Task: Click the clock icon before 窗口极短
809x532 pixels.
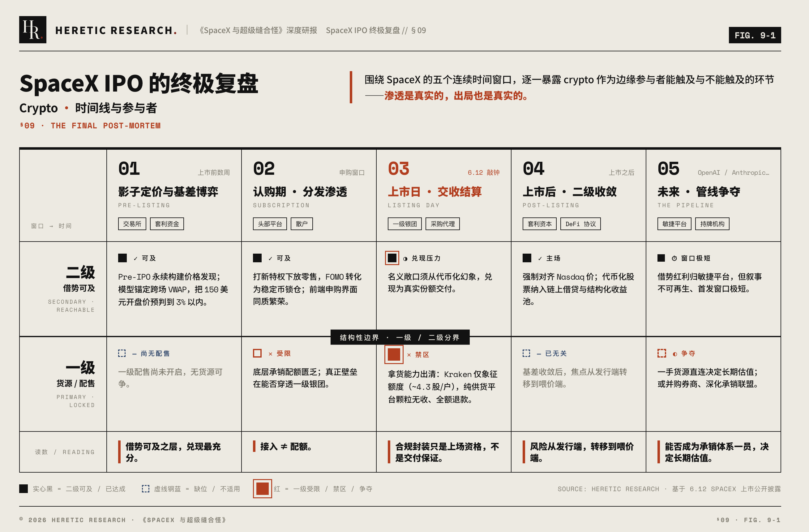Action: point(674,258)
